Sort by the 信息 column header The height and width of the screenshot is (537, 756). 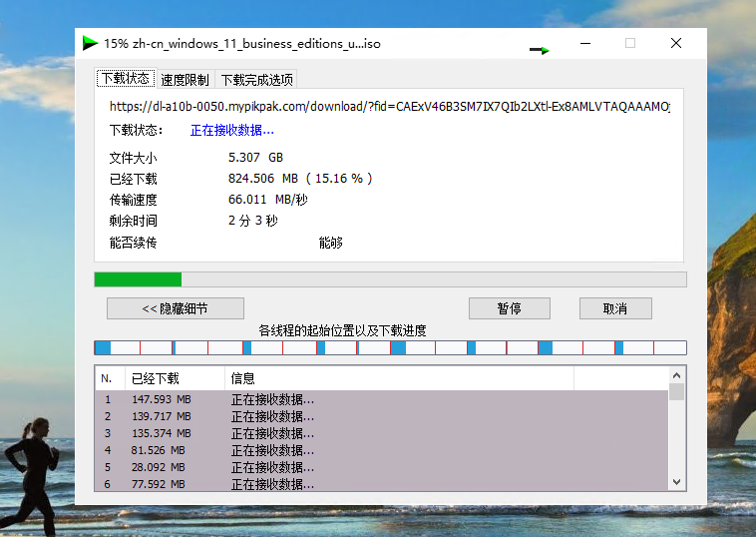pos(399,378)
